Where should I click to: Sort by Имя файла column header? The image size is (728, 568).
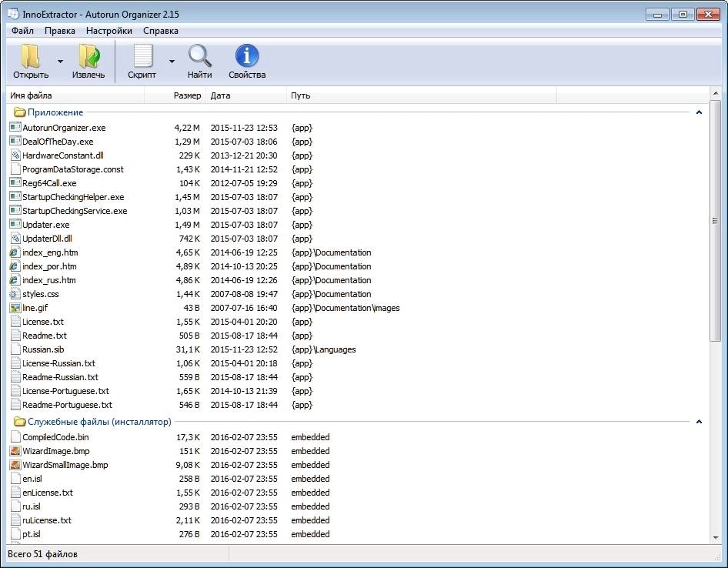(75, 95)
